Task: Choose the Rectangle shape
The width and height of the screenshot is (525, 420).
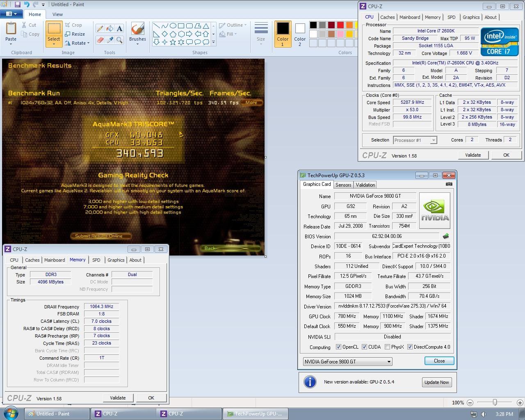Action: [x=181, y=26]
